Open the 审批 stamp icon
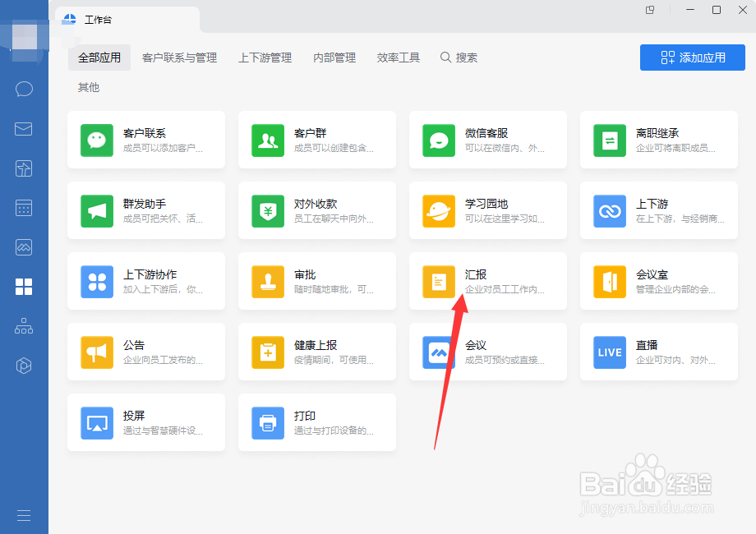Image resolution: width=756 pixels, height=534 pixels. (x=268, y=282)
